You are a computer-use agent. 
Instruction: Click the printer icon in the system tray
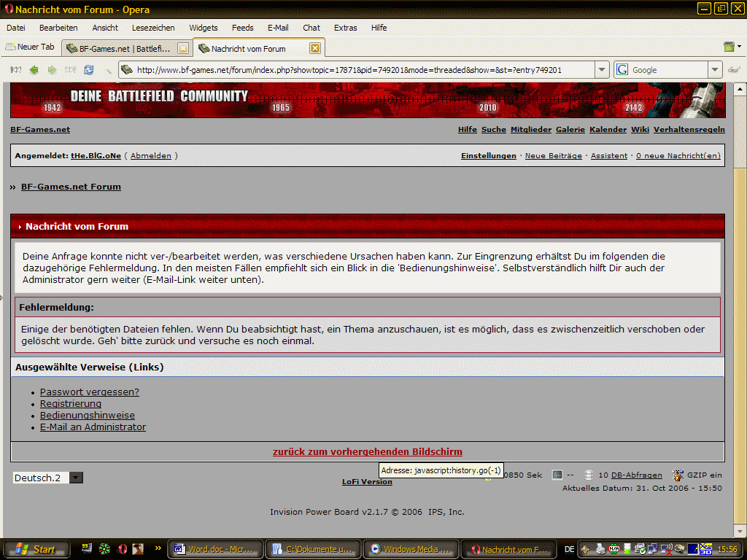pos(600,550)
